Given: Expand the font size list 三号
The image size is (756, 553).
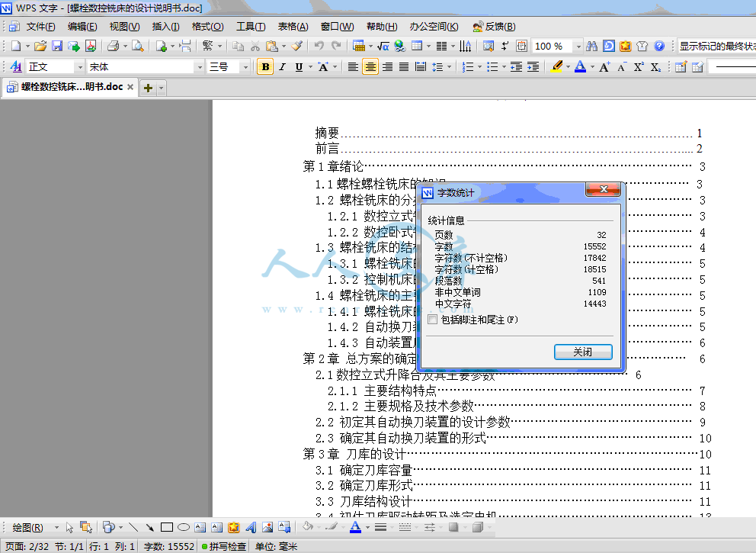Looking at the screenshot, I should [x=245, y=66].
